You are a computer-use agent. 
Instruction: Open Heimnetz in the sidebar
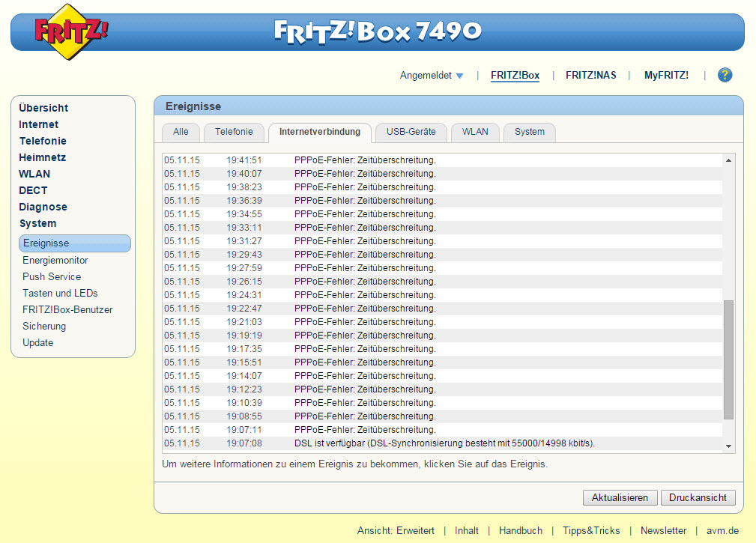43,157
